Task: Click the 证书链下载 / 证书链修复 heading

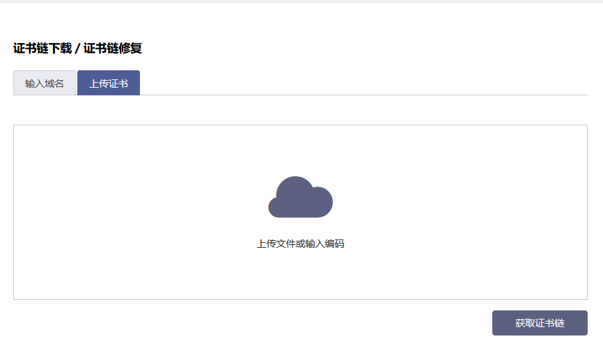Action: 77,49
